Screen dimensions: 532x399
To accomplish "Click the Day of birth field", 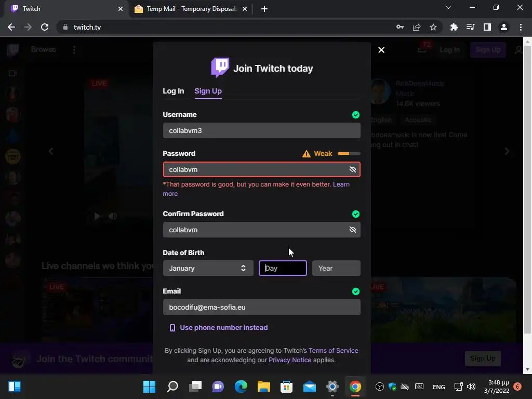I will [283, 268].
